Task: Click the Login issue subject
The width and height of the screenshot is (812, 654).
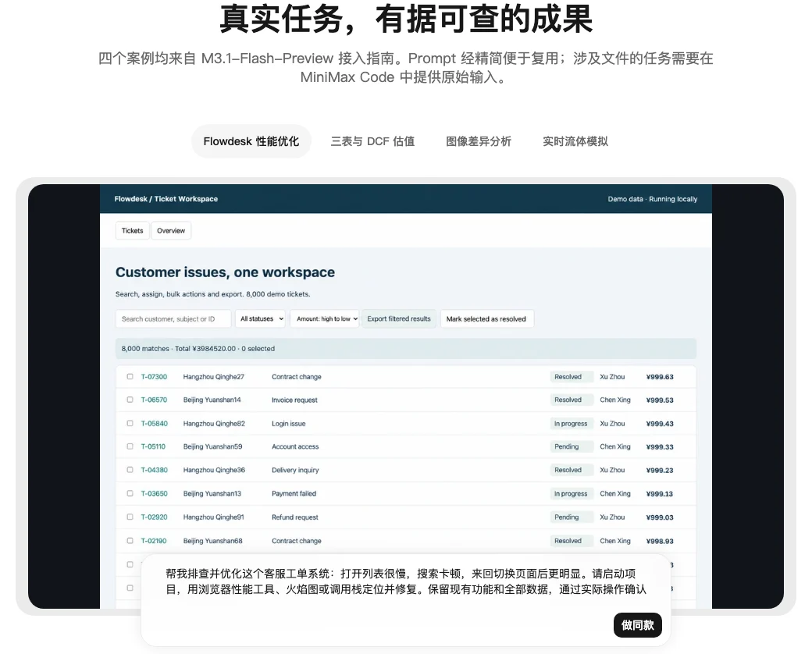Action: pyautogui.click(x=288, y=424)
